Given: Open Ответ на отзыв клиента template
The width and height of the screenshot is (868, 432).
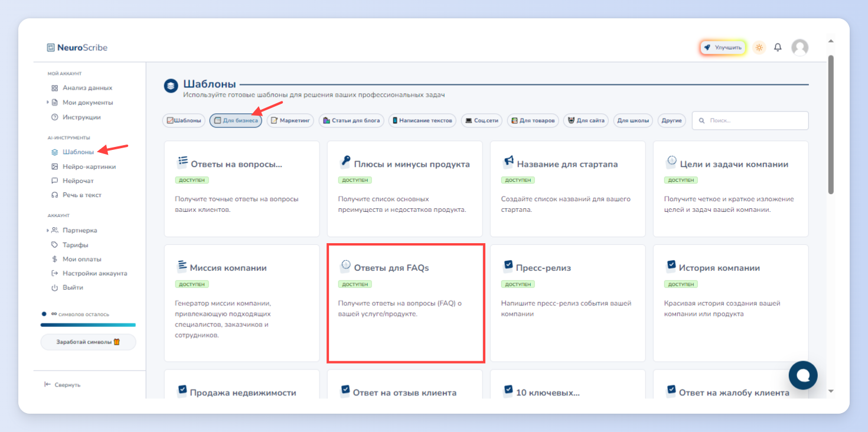Looking at the screenshot, I should [404, 384].
